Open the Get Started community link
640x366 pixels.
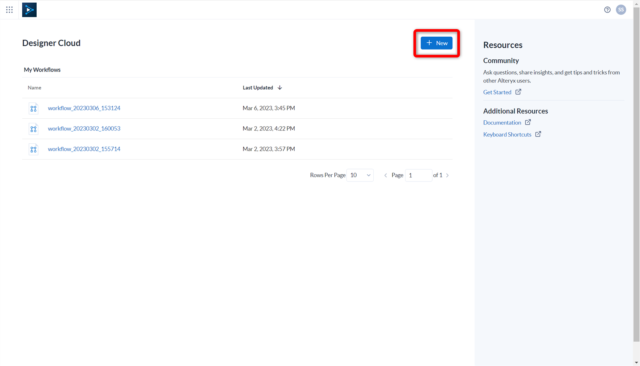click(x=497, y=92)
